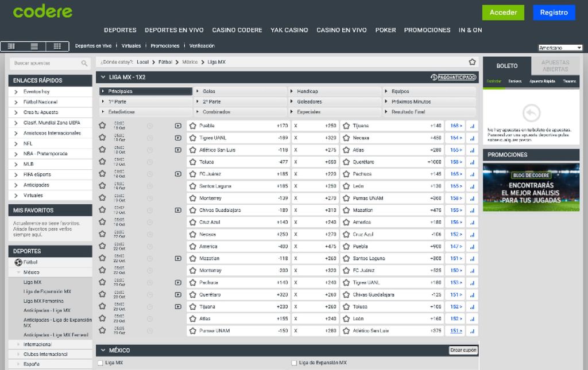Open stats chart icon for Cruz Azul row
Viewport: 588px width, 370px height.
472,222
